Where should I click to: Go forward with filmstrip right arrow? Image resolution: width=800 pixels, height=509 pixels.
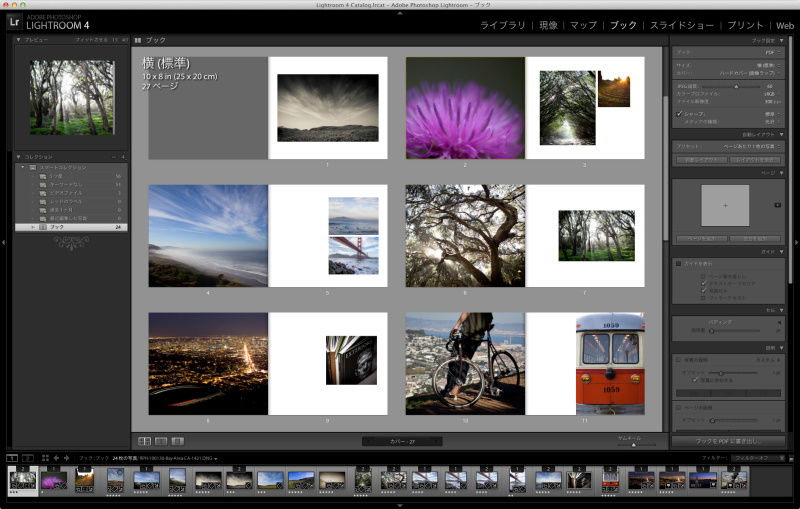pyautogui.click(x=66, y=458)
